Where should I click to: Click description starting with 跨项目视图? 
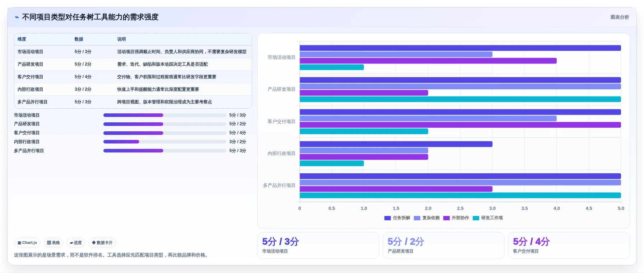coord(165,102)
